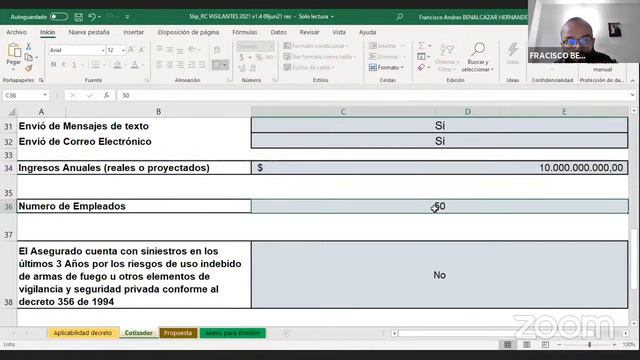Screen dimensions: 640x360
Task: Click the Insertar cells button
Action: (x=386, y=46)
